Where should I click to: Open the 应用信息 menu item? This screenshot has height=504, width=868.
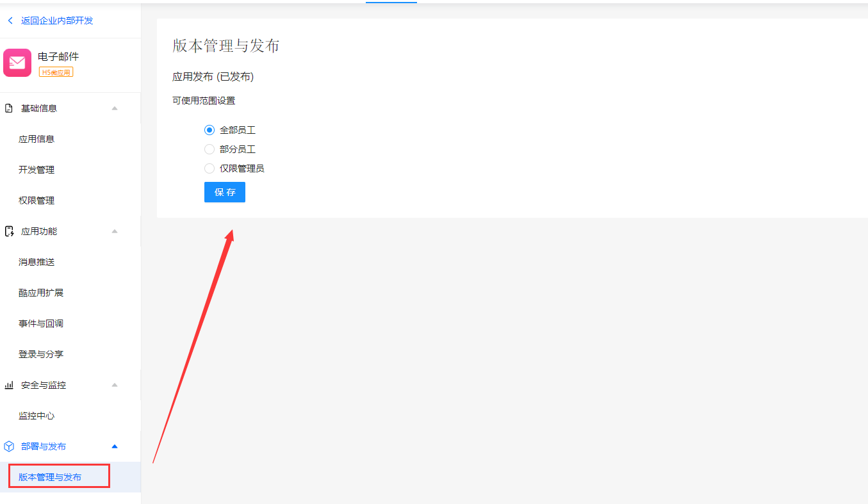click(x=37, y=139)
